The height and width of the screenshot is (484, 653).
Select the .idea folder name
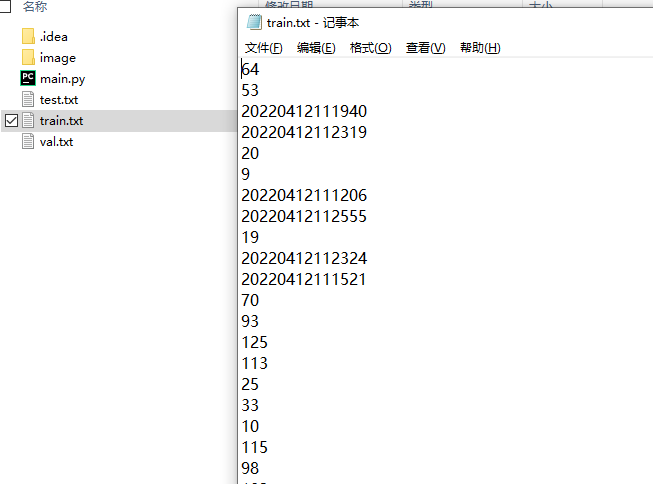click(x=53, y=37)
